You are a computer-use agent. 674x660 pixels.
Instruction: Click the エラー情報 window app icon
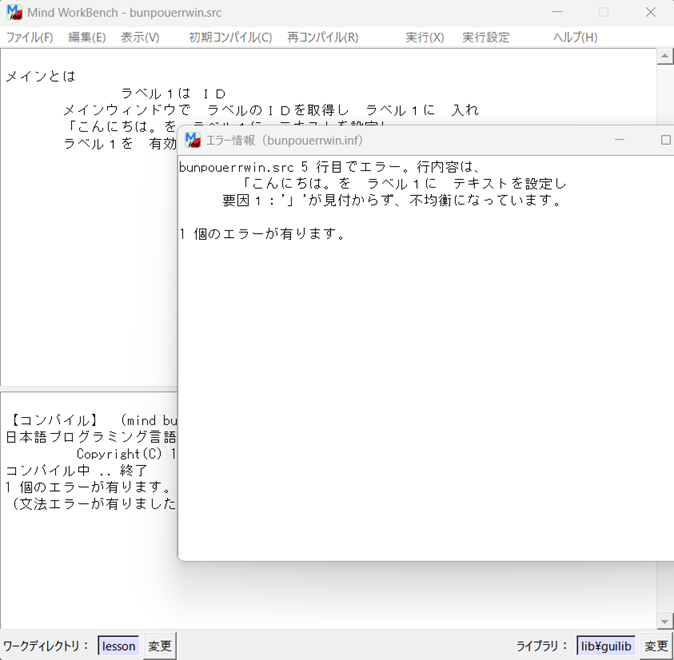click(193, 140)
